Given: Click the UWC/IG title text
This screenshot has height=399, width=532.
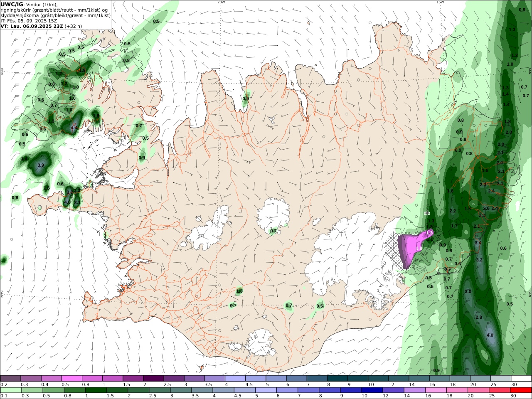Looking at the screenshot, I should click(12, 5).
